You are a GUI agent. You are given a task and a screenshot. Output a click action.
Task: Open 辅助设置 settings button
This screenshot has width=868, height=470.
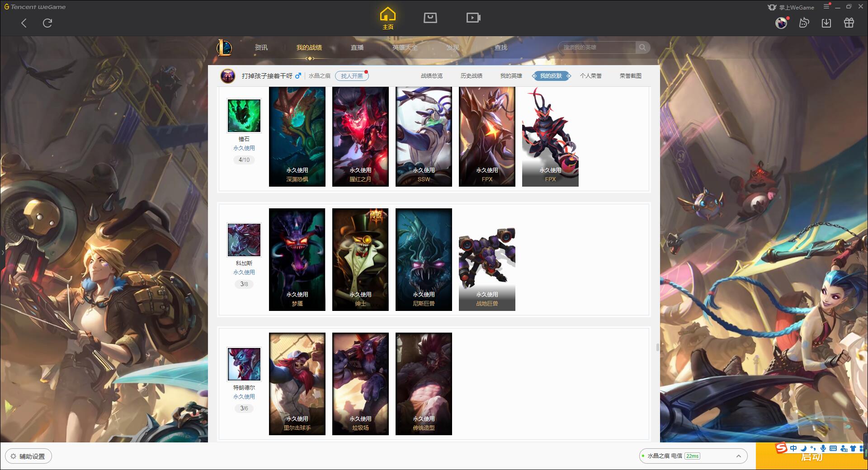28,456
